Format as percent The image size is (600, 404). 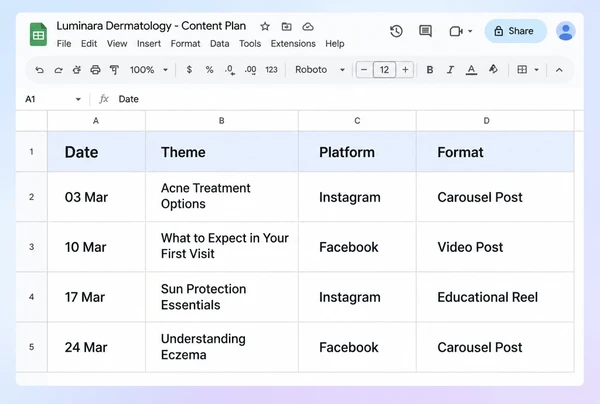(x=209, y=70)
